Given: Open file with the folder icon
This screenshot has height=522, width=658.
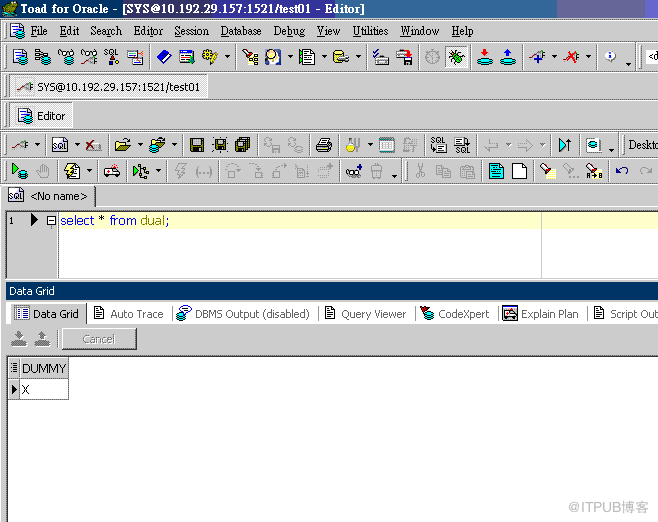Looking at the screenshot, I should (123, 145).
